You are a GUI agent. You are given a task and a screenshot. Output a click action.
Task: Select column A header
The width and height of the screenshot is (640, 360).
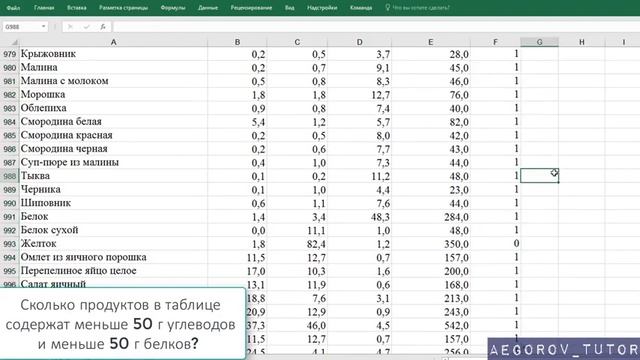tap(113, 42)
